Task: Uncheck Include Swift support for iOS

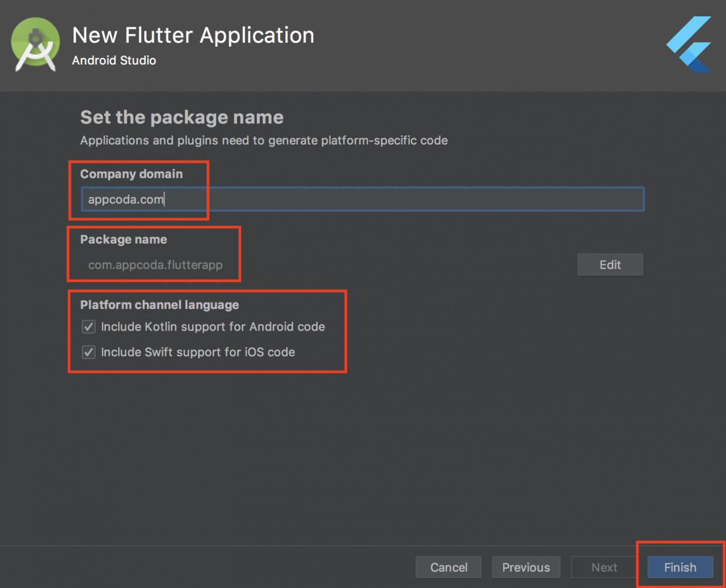Action: click(x=88, y=352)
